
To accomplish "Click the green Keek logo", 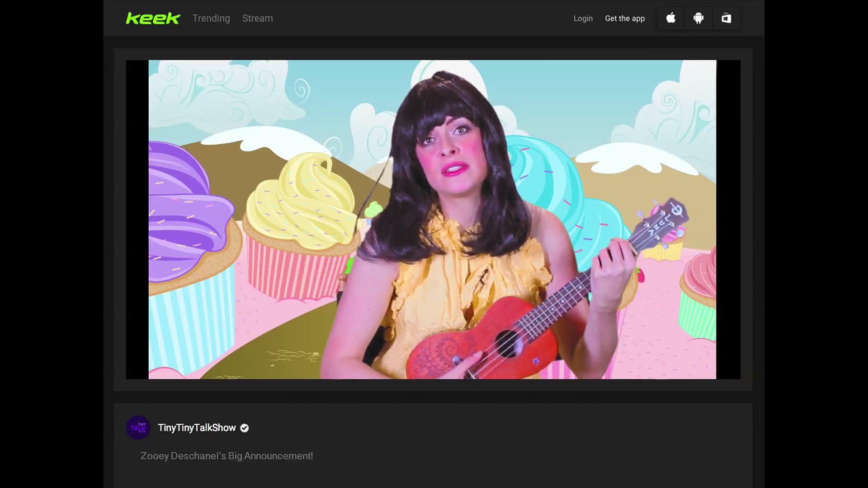I will (153, 18).
